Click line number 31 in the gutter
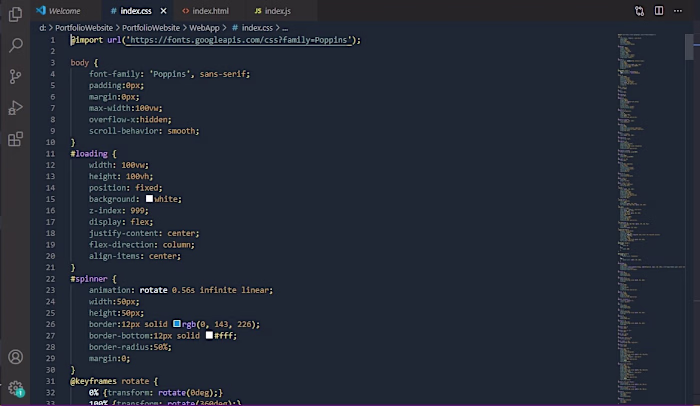Viewport: 700px width, 406px height. (x=50, y=381)
